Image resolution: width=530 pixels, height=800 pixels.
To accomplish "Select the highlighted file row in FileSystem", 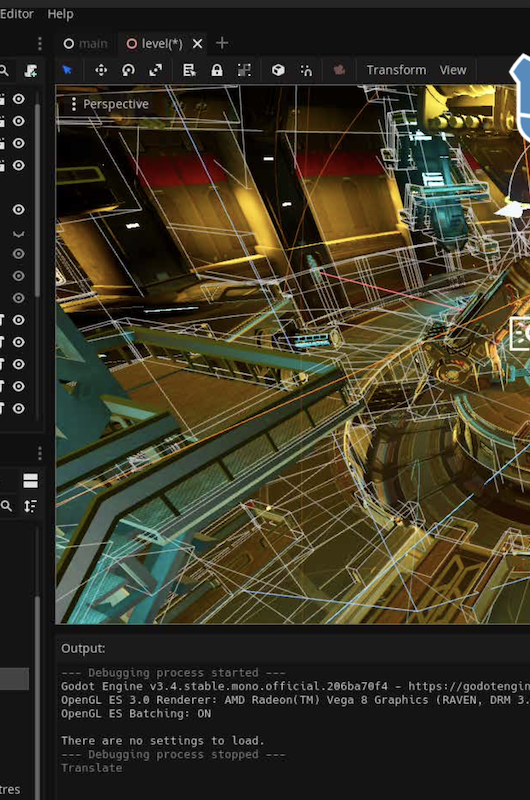I will point(14,679).
